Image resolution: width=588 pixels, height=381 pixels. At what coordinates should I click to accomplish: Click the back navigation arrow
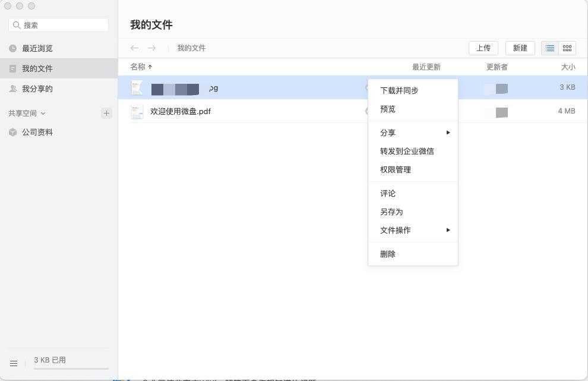134,48
